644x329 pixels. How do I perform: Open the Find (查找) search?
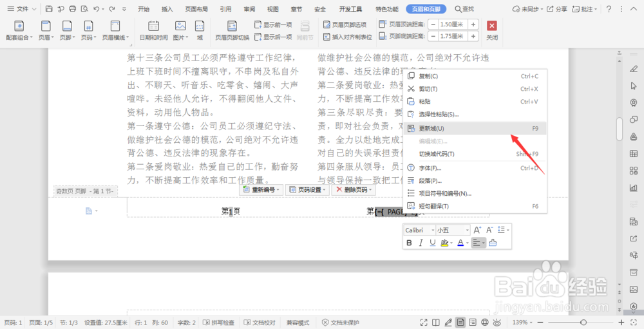(x=464, y=8)
